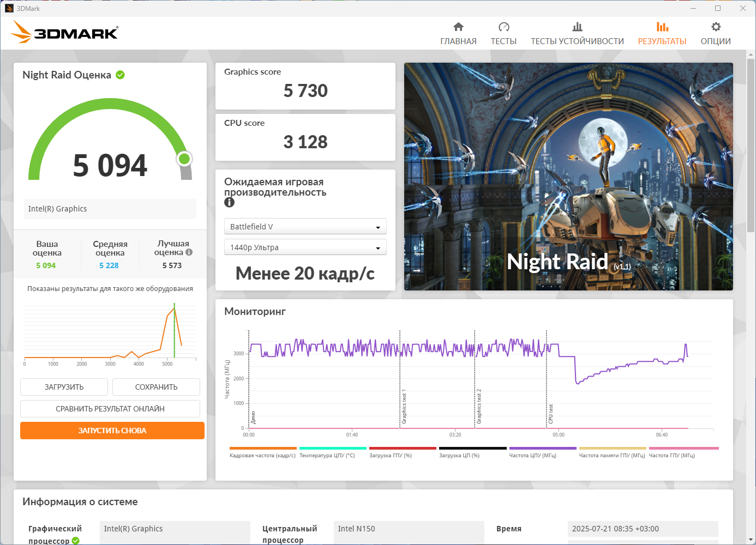Toggle Частота памяти ГПУ (МГц) legend swatch
This screenshot has height=545, width=756.
tap(613, 449)
